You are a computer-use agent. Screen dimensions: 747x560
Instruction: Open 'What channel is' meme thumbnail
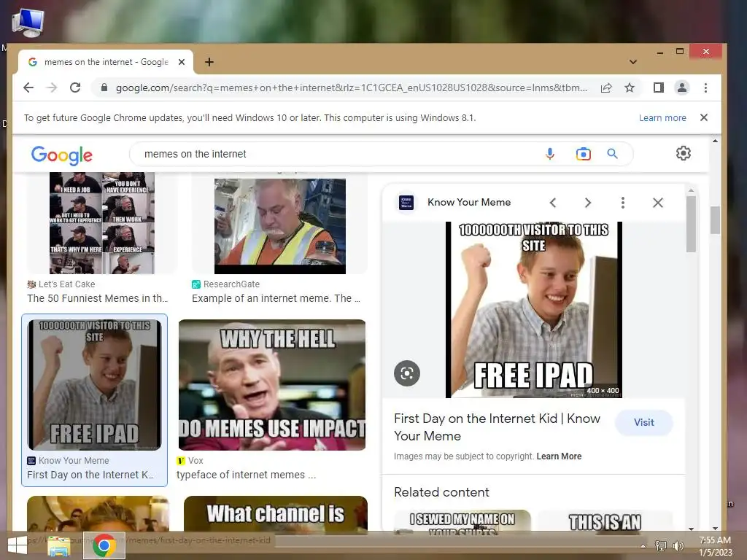tap(275, 513)
